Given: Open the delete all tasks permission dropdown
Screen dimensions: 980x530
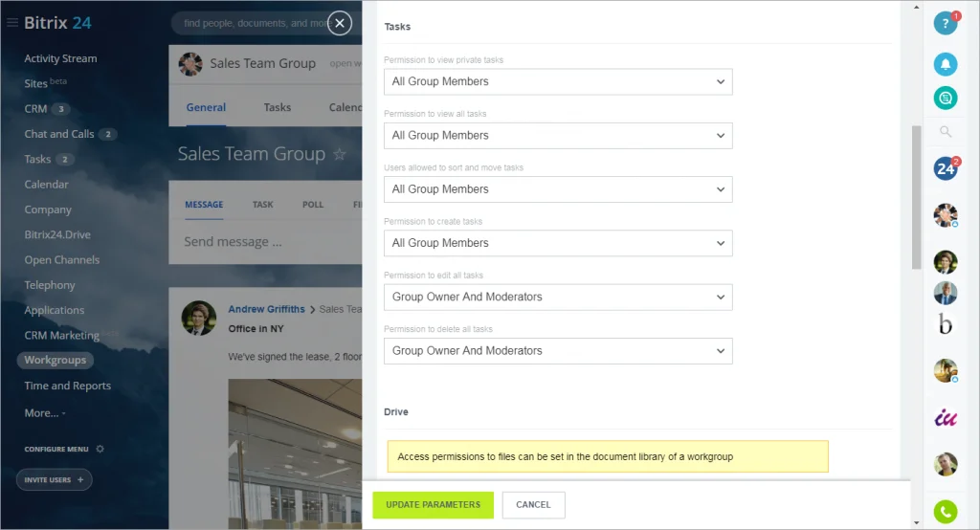Looking at the screenshot, I should pyautogui.click(x=558, y=351).
